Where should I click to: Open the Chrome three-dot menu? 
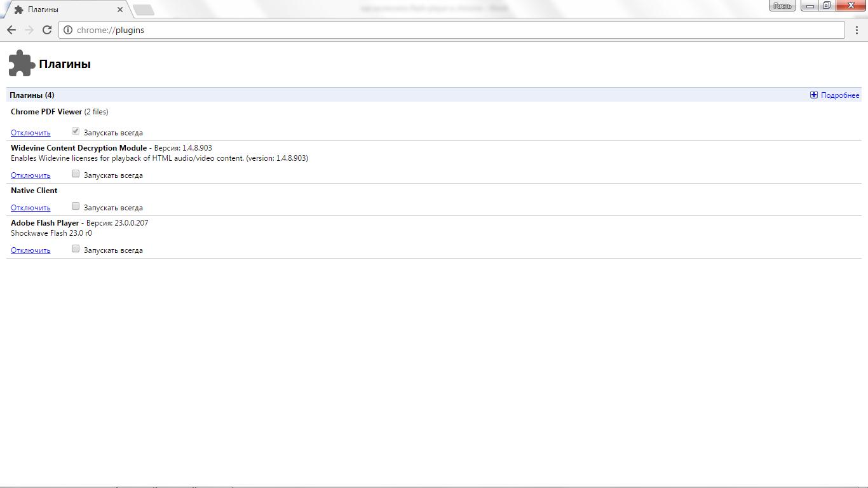tap(857, 30)
